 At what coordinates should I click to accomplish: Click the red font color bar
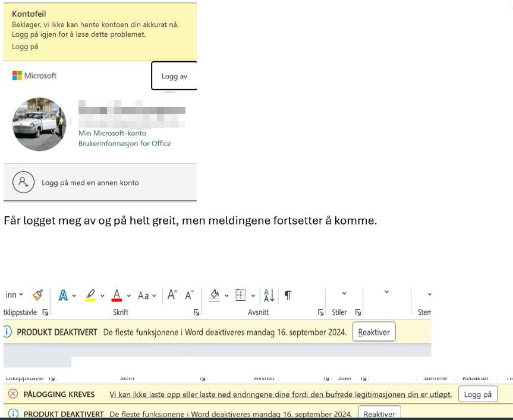[117, 300]
